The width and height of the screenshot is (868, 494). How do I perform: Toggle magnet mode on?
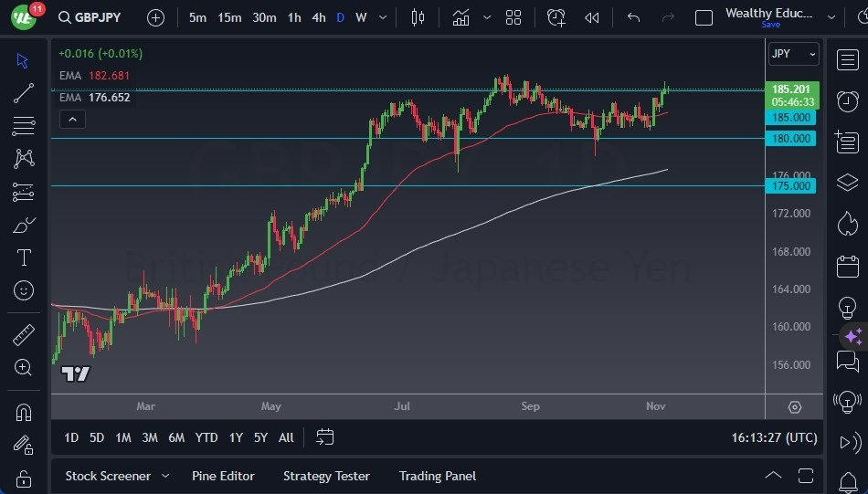23,413
